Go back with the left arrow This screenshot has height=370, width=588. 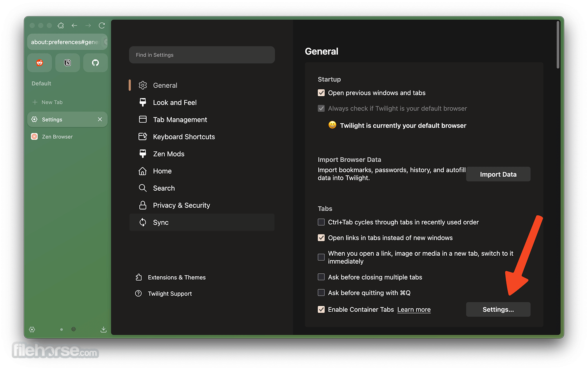tap(74, 25)
